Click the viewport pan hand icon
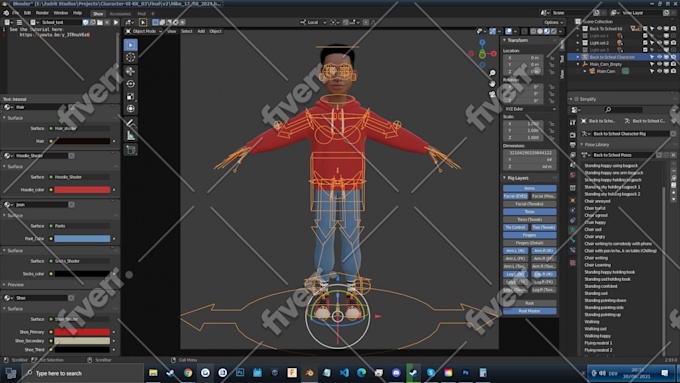 [492, 83]
